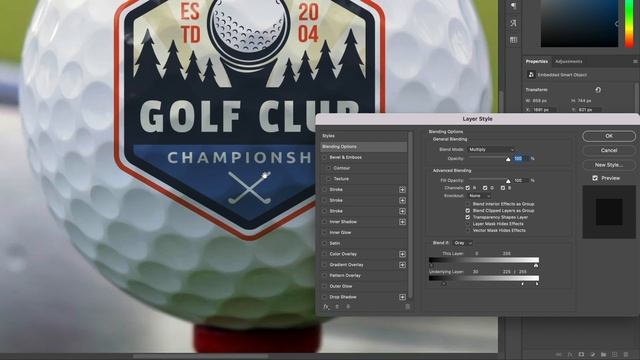Click the Reset Transform icon in Properties
Screen dimensions: 640x360
[598, 90]
